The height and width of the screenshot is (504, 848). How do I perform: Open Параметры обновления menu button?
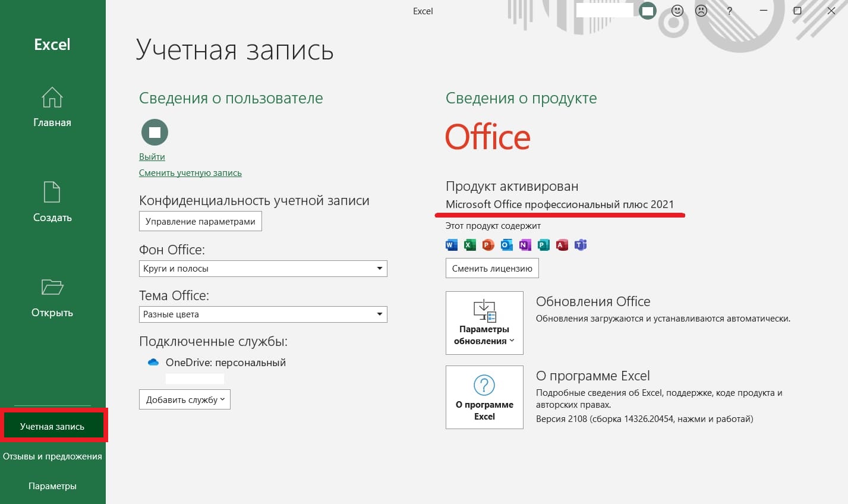[x=484, y=323]
